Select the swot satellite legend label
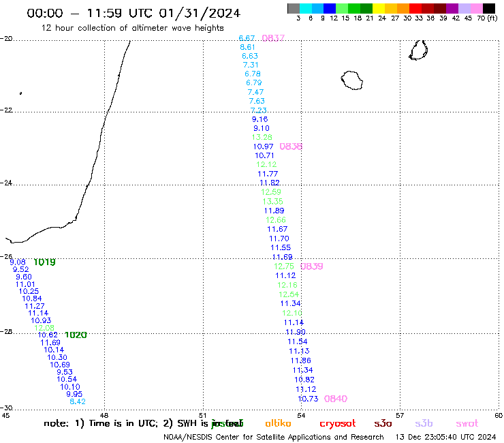Viewport: 504px width, 443px height. 467,424
